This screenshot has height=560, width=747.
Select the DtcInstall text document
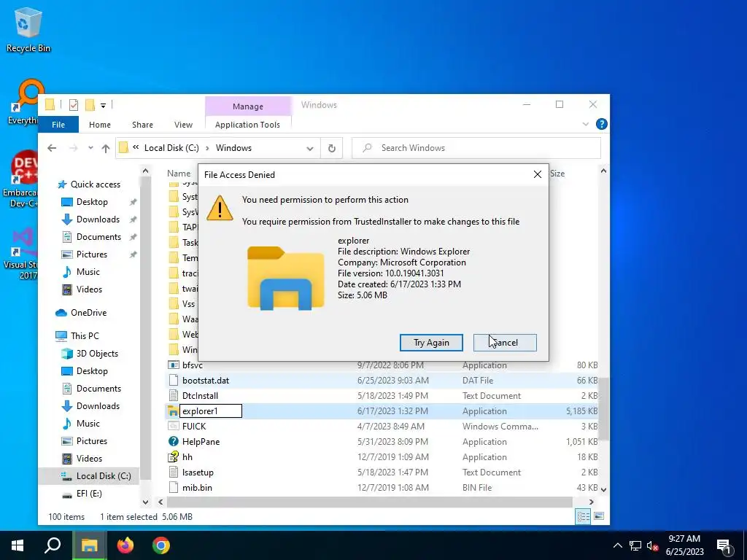click(x=200, y=396)
